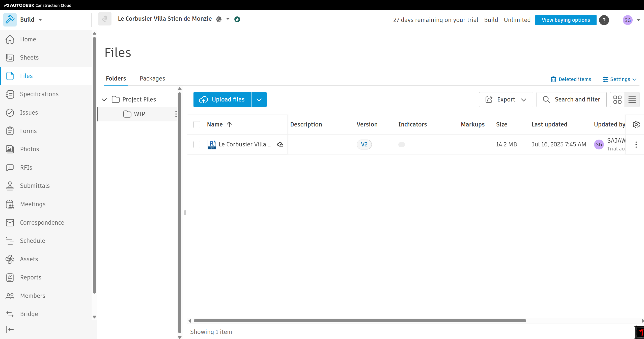Toggle the favorite star for project
The height and width of the screenshot is (339, 644).
tap(237, 19)
